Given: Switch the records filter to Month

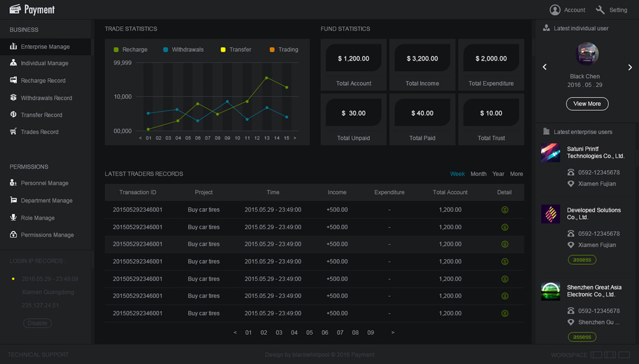Looking at the screenshot, I should (479, 174).
